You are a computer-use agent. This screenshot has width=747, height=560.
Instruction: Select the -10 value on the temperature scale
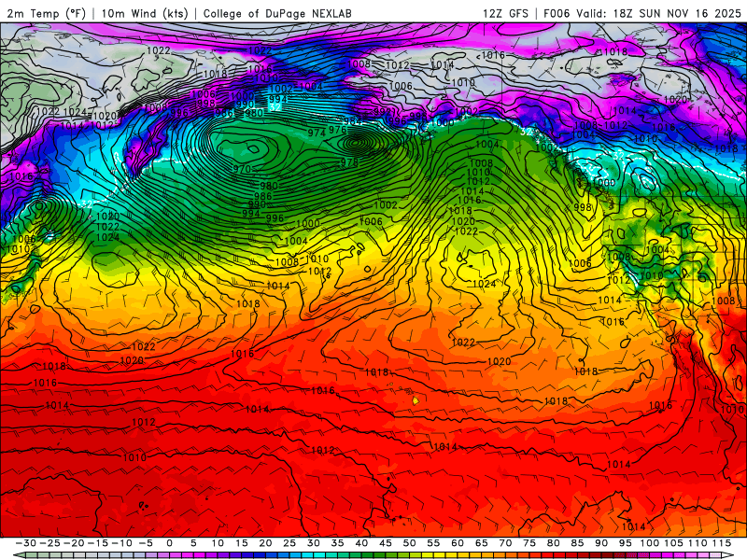(x=121, y=543)
